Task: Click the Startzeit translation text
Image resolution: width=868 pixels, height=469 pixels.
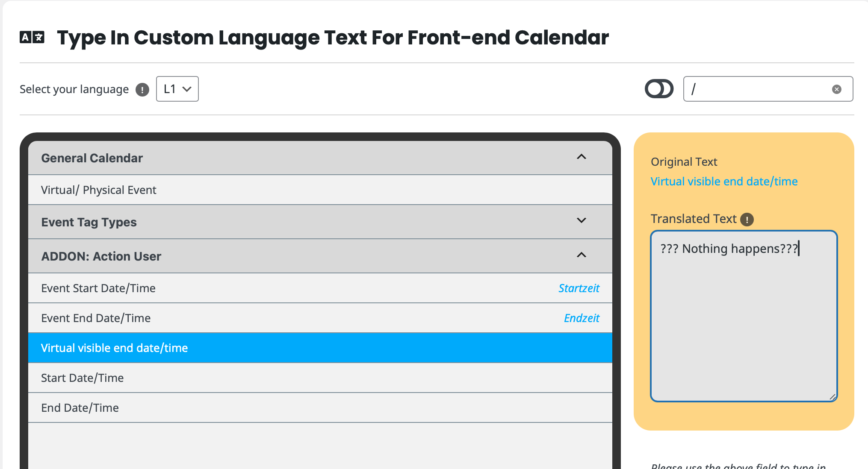Action: (x=579, y=288)
